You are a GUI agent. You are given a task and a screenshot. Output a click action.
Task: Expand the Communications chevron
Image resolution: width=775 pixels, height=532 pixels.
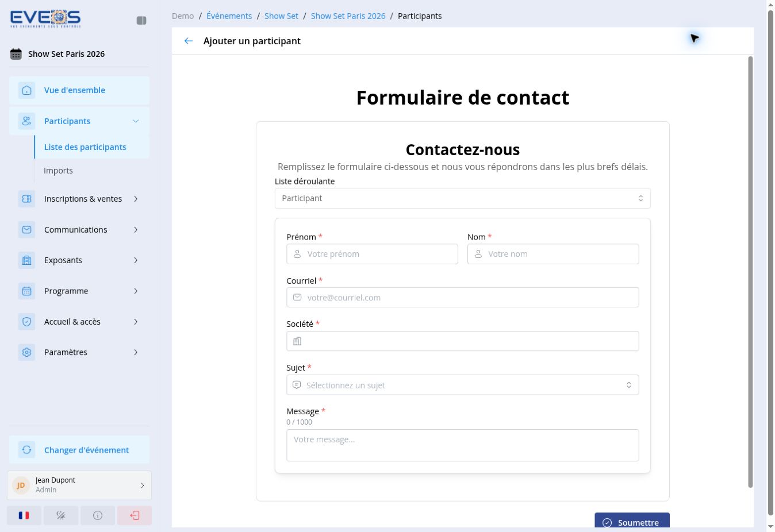136,230
